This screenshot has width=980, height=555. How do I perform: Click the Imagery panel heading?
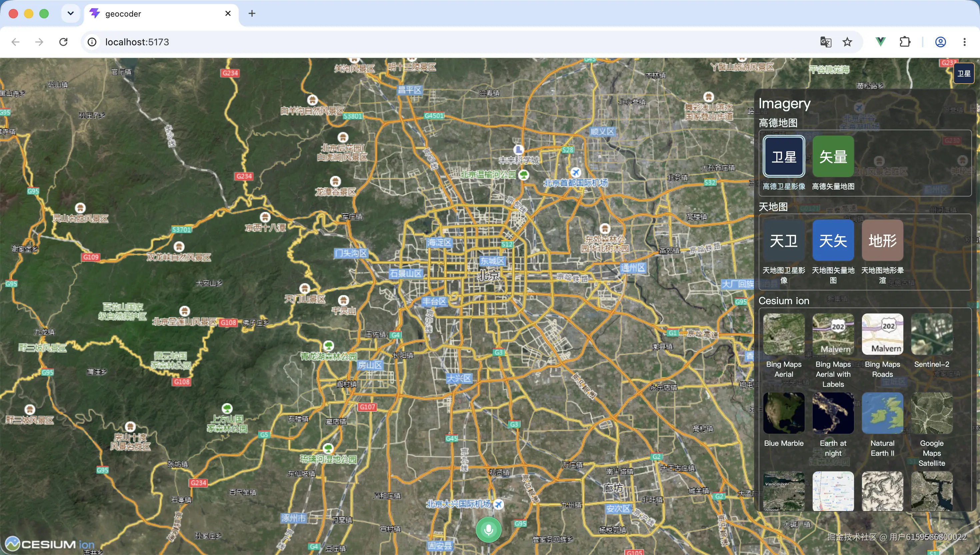[x=784, y=104]
